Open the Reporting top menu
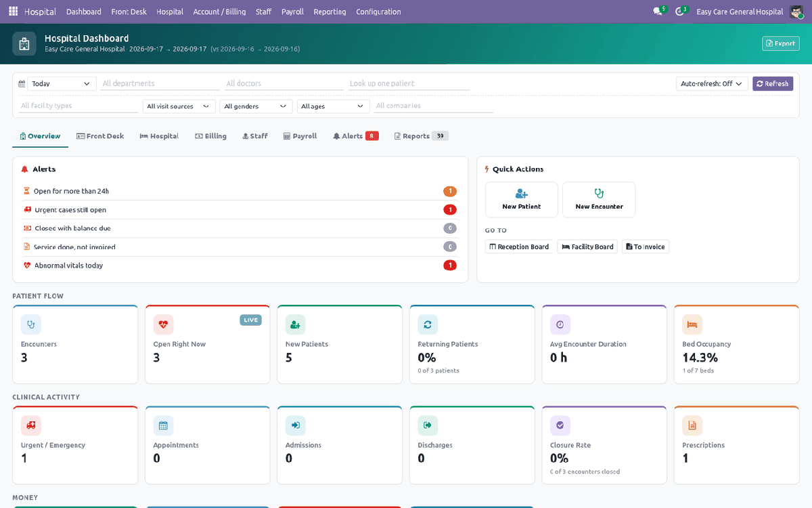 (330, 12)
